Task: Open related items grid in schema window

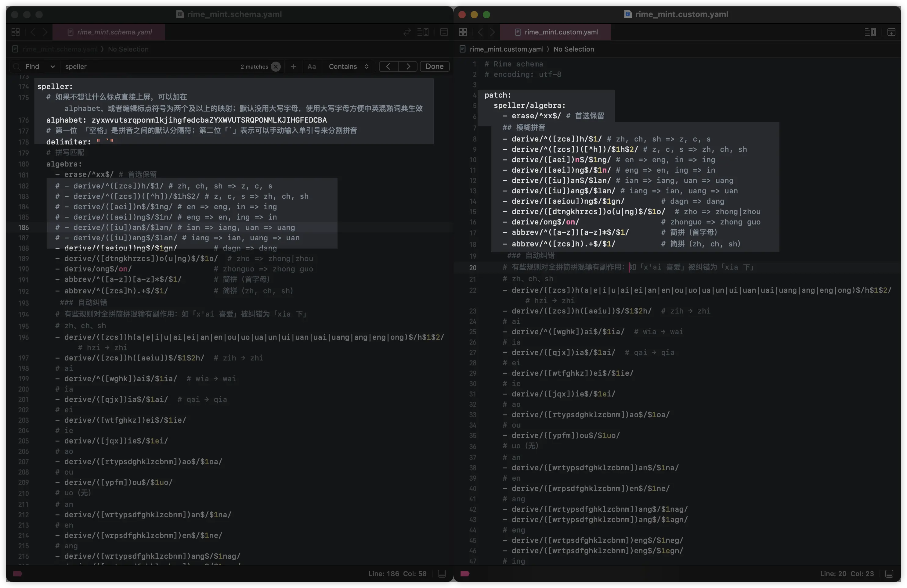Action: (16, 32)
